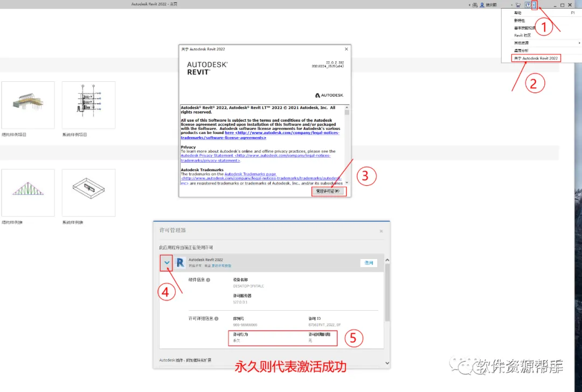
Task: Open the systems sample project grid-drawing thumbnail
Action: coord(88,105)
